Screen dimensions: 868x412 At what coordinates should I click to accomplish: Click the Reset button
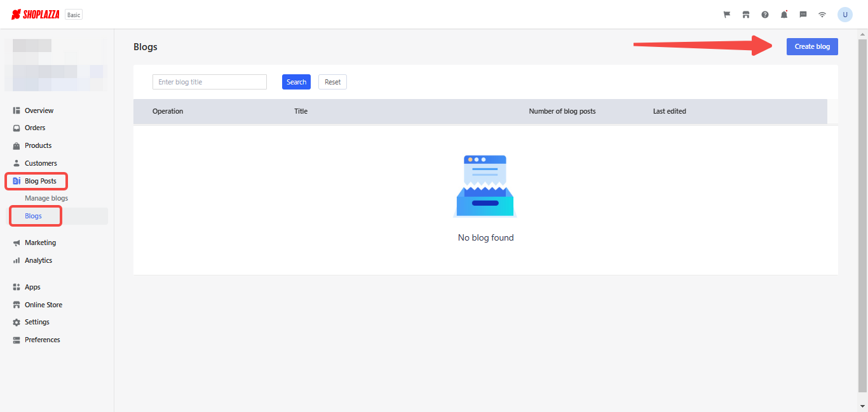click(332, 82)
